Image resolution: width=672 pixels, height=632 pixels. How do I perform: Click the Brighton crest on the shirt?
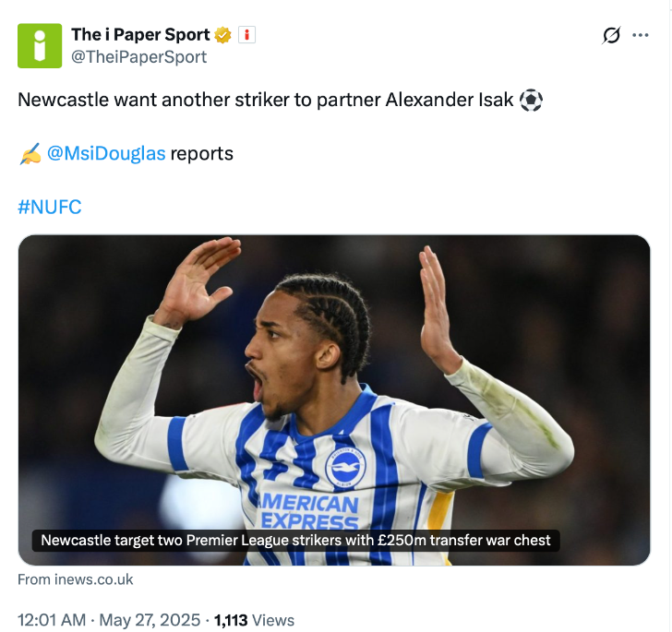[345, 468]
